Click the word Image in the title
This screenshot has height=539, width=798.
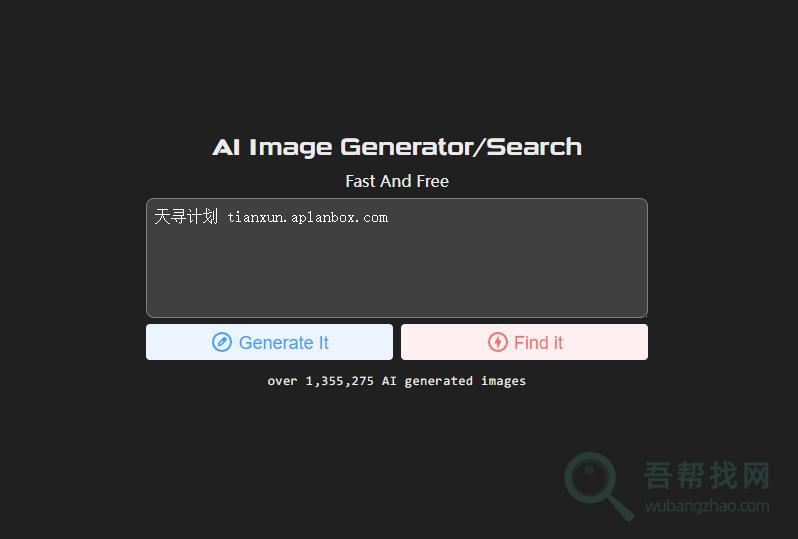pyautogui.click(x=291, y=148)
